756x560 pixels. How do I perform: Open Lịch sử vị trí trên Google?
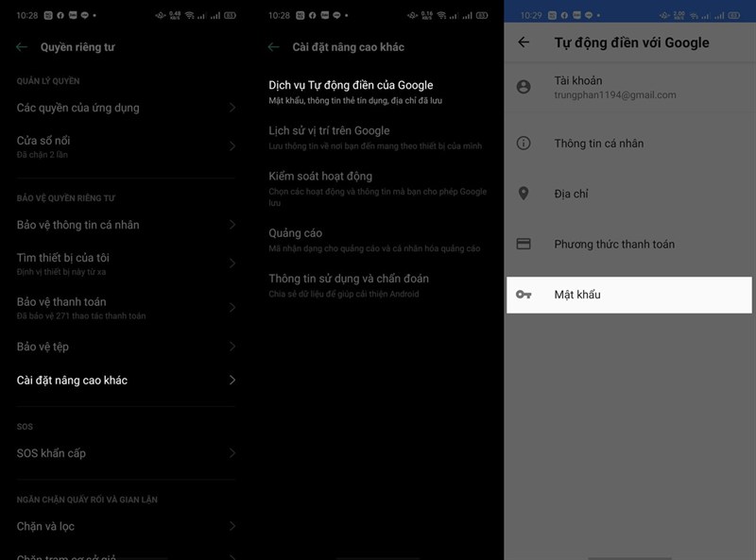[x=378, y=137]
